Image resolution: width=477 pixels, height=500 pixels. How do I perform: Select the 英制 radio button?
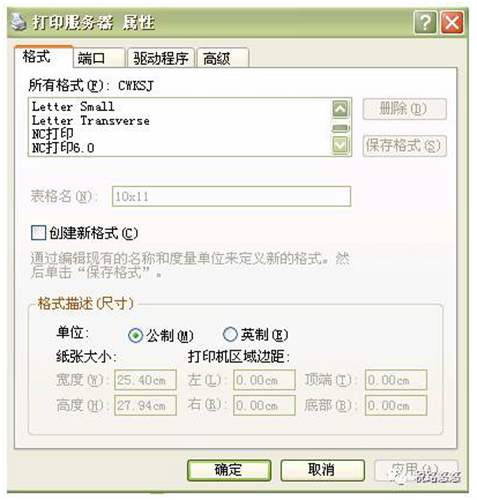point(230,334)
